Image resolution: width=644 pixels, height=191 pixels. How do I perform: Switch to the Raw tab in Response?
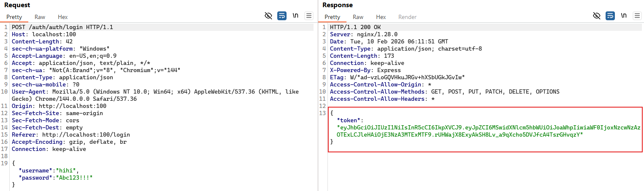358,17
